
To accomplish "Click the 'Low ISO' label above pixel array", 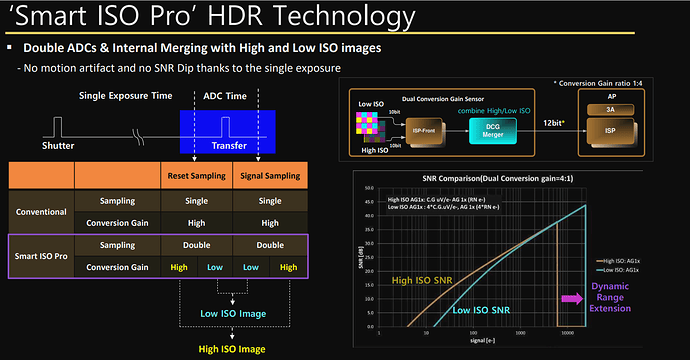I will 371,104.
